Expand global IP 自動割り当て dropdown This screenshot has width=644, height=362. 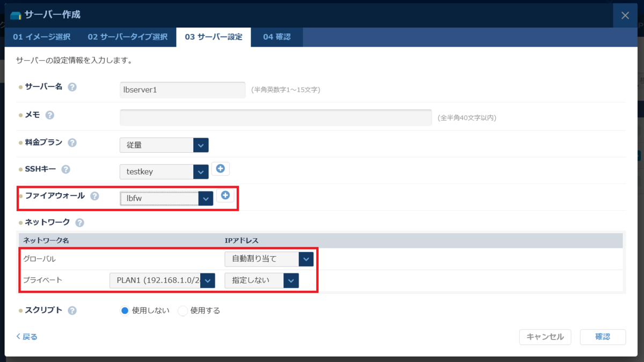[x=269, y=259]
